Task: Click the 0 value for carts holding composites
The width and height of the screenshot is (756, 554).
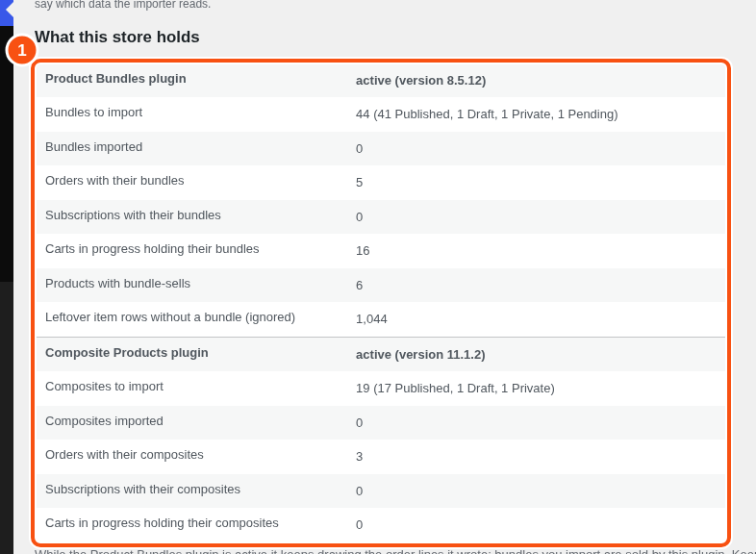Action: 359,525
